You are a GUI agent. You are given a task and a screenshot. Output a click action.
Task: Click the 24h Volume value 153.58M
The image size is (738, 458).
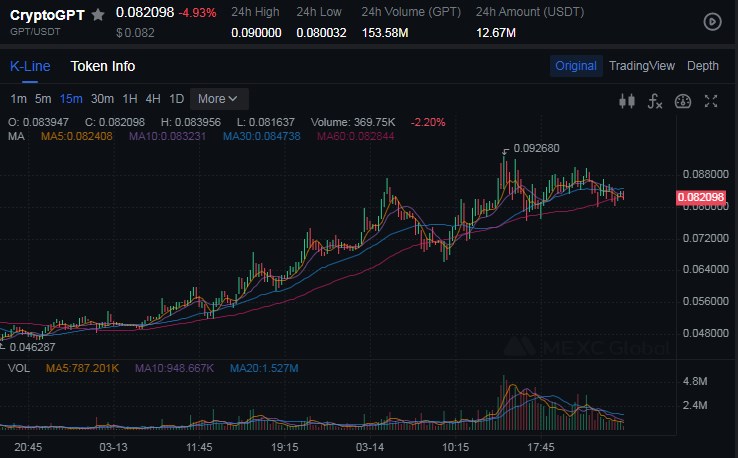tap(385, 33)
